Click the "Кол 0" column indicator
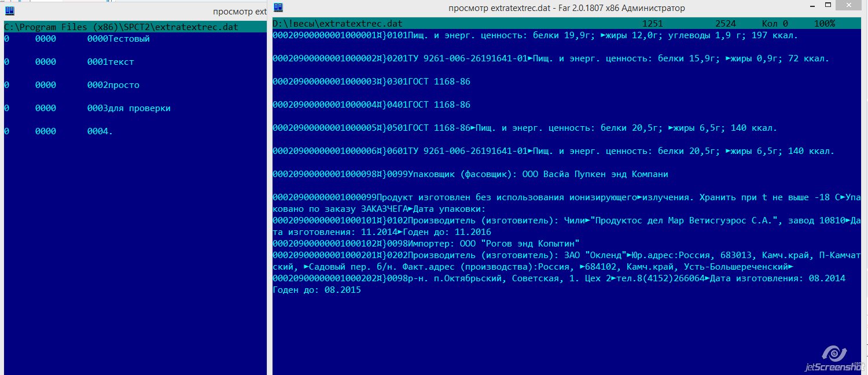Image resolution: width=868 pixels, height=375 pixels. 775,24
